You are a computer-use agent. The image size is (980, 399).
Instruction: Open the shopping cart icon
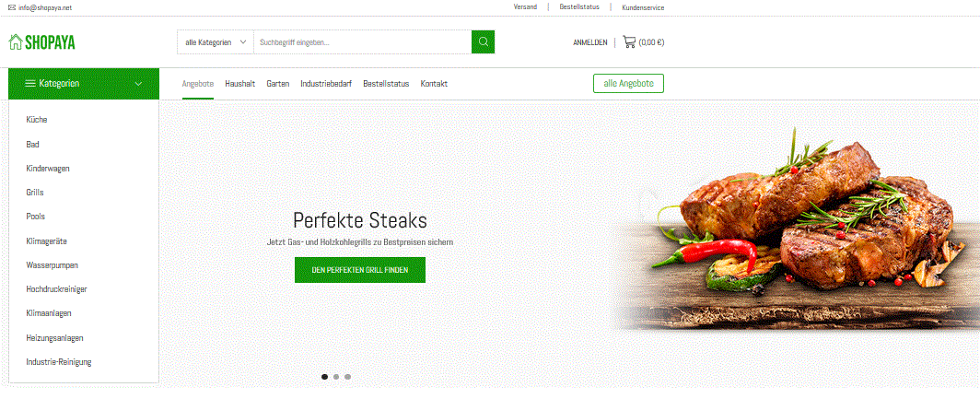[x=629, y=42]
